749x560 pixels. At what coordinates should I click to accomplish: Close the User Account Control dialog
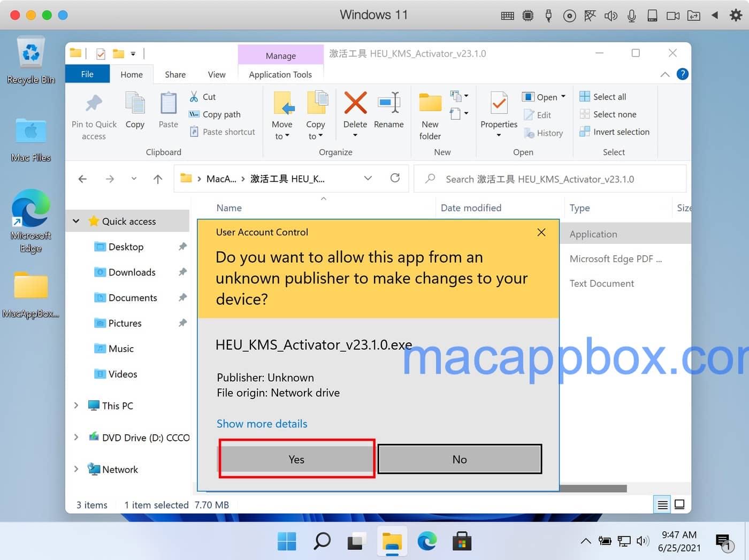541,232
